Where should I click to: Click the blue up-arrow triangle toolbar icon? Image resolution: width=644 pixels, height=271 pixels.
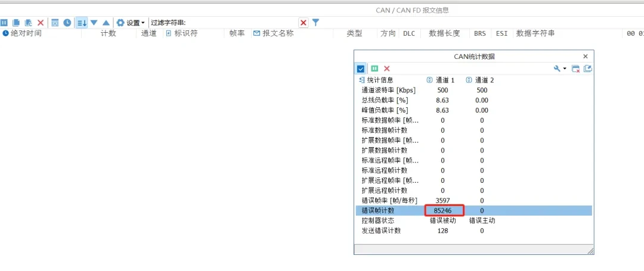(x=106, y=23)
